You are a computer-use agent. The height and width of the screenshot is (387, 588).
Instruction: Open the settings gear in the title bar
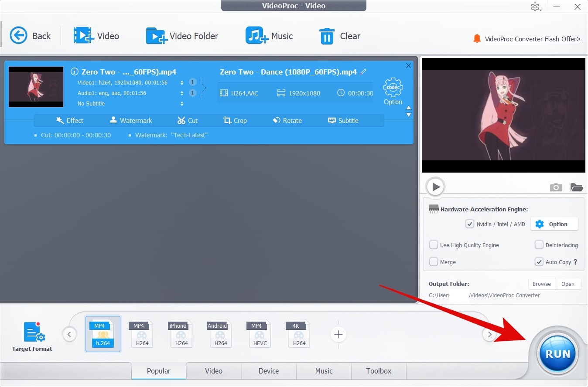tap(535, 7)
